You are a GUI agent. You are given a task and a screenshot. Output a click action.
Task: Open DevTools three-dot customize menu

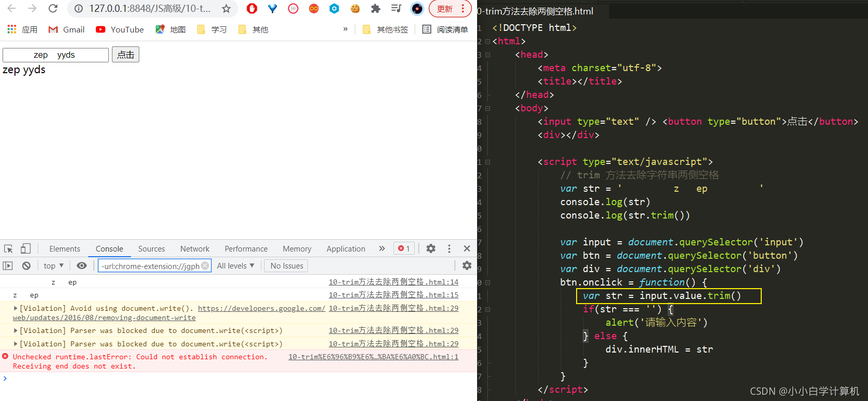tap(449, 248)
